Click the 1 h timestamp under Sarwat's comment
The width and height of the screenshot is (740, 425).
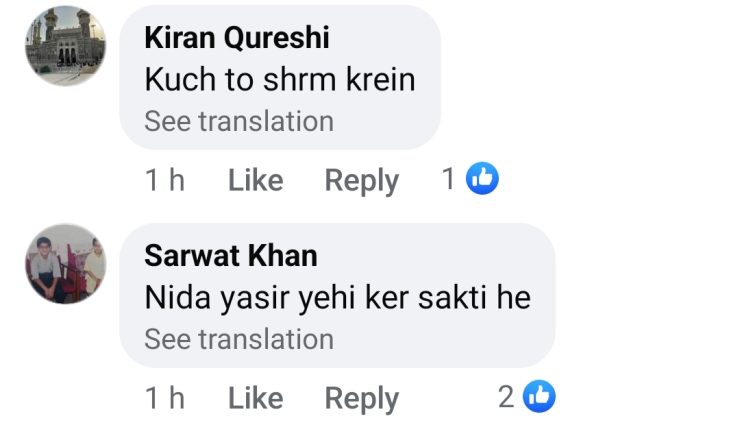point(165,398)
